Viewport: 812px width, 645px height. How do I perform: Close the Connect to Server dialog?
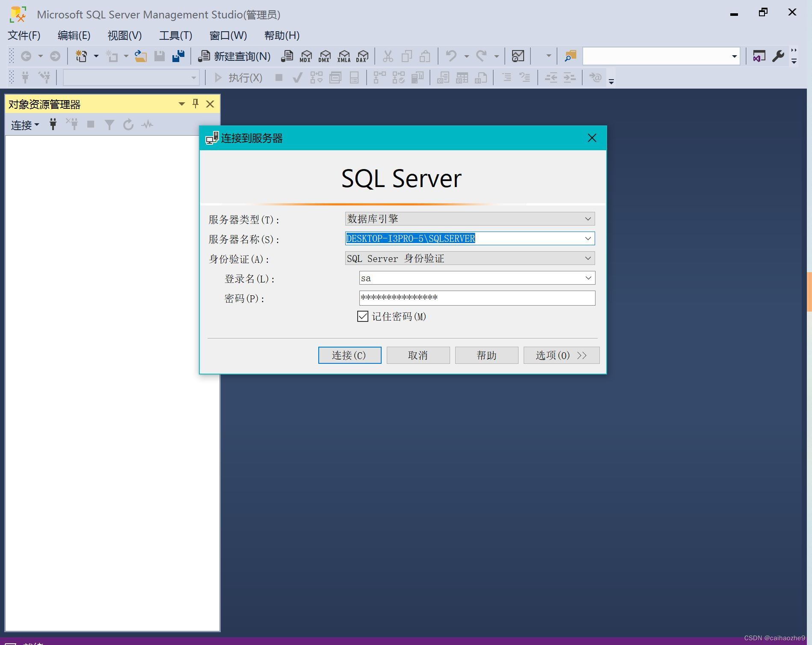click(x=592, y=138)
